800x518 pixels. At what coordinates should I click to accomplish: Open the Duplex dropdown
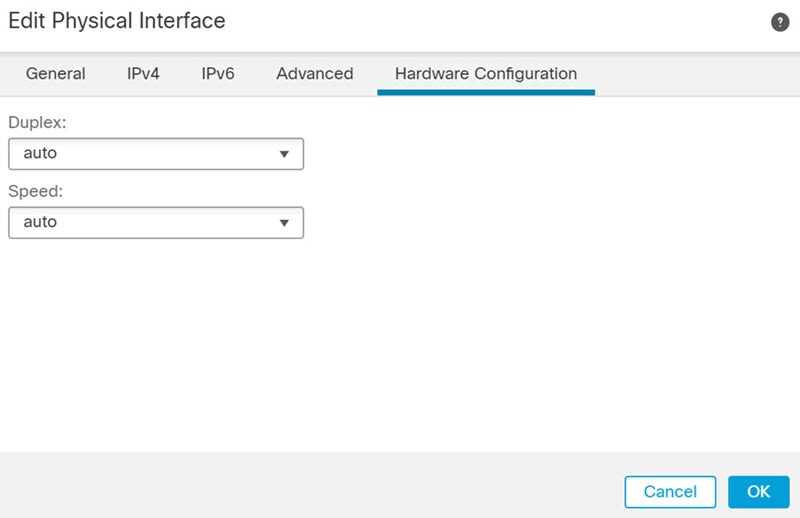[156, 154]
